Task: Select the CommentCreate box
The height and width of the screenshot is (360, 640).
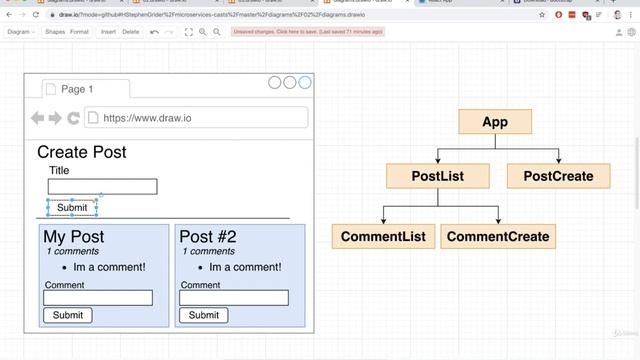Action: point(498,236)
